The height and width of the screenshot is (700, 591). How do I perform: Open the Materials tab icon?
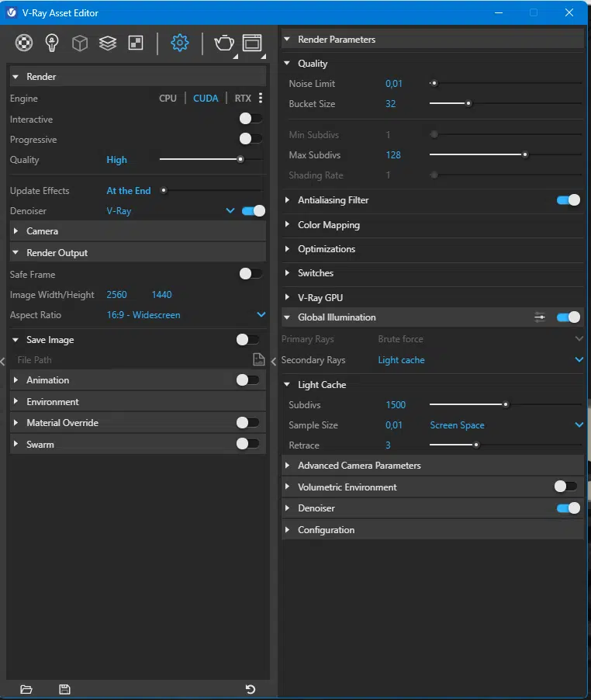coord(24,43)
